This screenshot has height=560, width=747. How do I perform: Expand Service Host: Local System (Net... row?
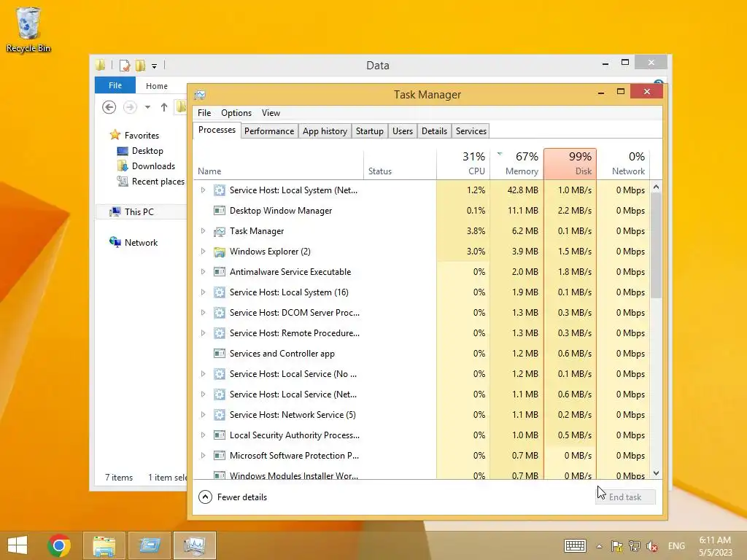[203, 190]
